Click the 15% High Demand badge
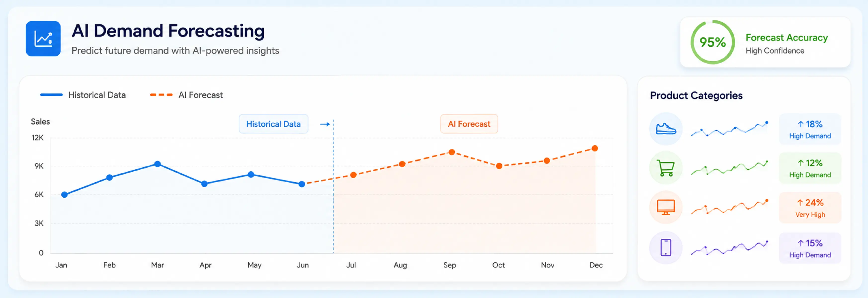Image resolution: width=868 pixels, height=298 pixels. coord(810,248)
